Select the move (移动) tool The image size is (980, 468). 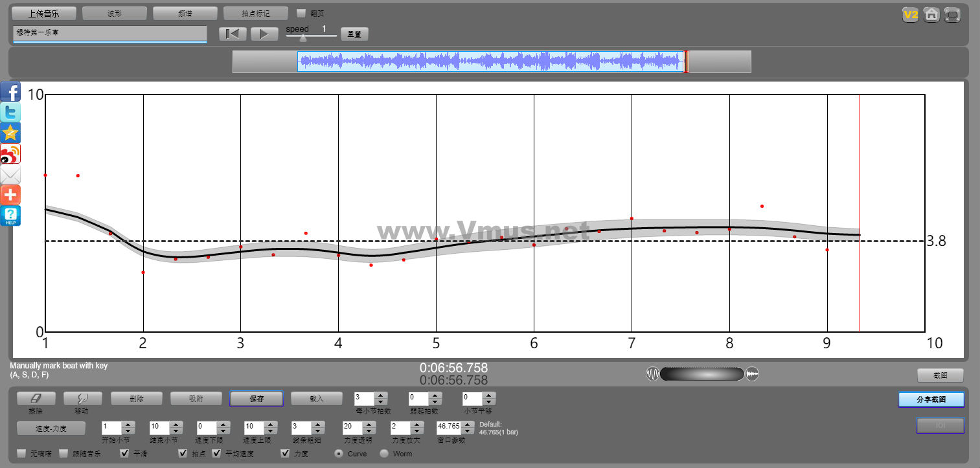[x=82, y=399]
